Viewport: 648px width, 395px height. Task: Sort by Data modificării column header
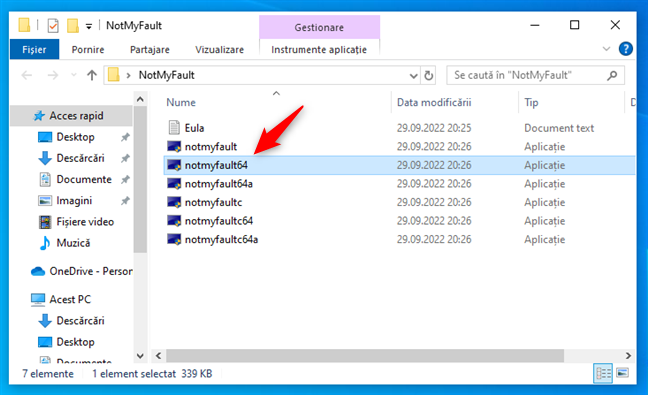(434, 102)
